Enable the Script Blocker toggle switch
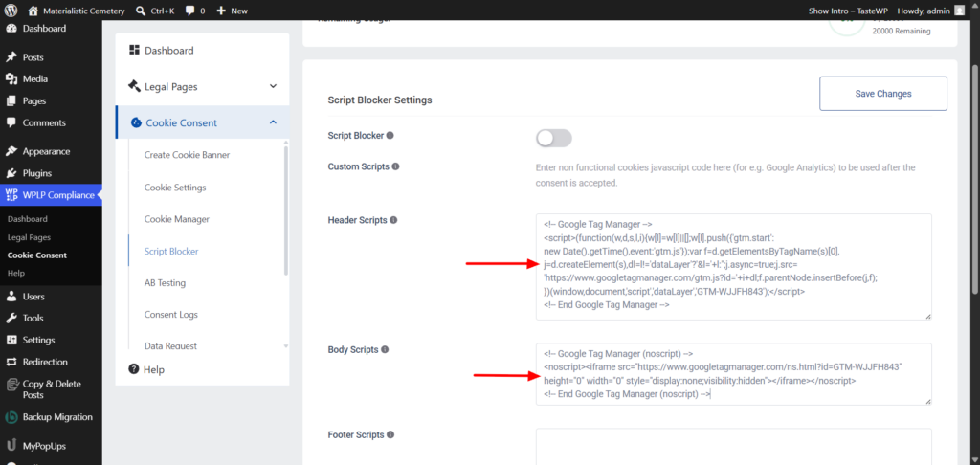Viewport: 980px width, 465px height. tap(554, 138)
